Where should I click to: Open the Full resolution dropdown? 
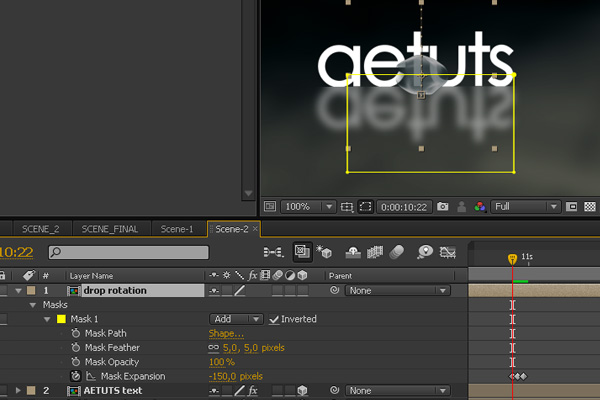pos(526,207)
